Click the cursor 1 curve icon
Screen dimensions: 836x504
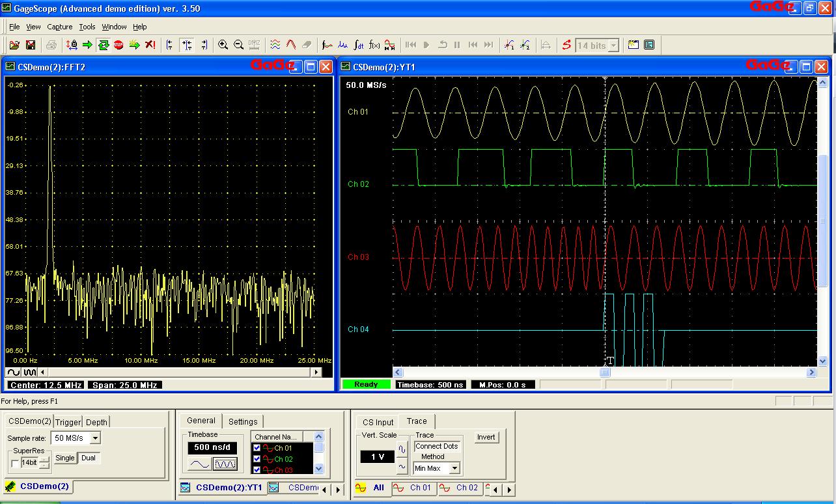tap(509, 45)
